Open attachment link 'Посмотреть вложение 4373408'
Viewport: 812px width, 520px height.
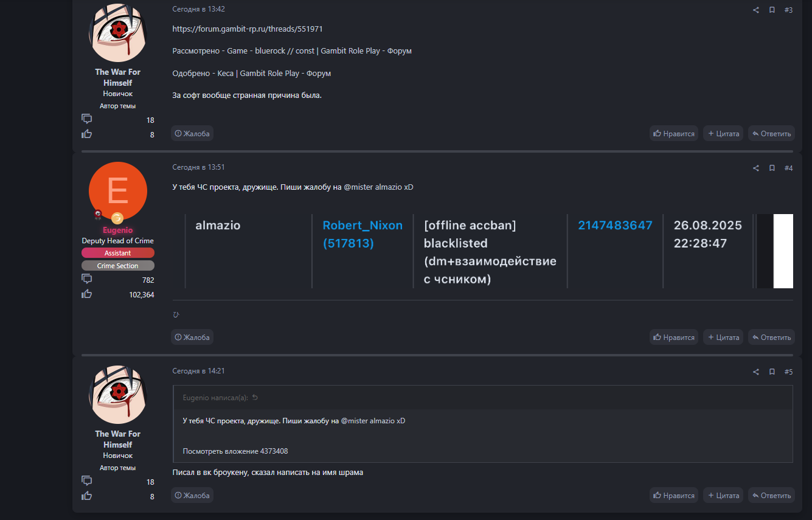pos(235,451)
